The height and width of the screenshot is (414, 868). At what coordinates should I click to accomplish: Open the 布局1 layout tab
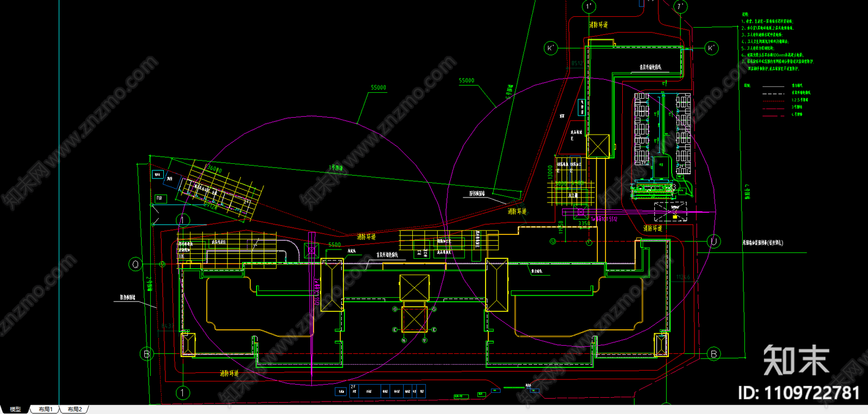coord(46,409)
